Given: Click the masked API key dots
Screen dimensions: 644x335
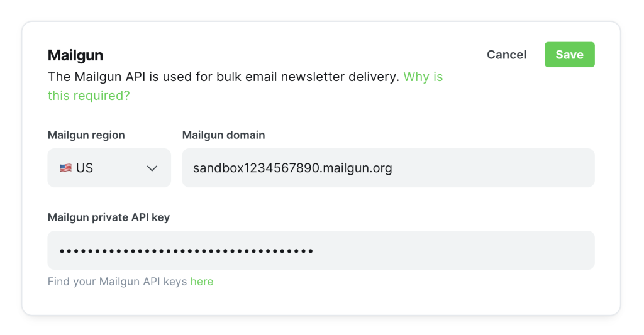Looking at the screenshot, I should click(186, 251).
